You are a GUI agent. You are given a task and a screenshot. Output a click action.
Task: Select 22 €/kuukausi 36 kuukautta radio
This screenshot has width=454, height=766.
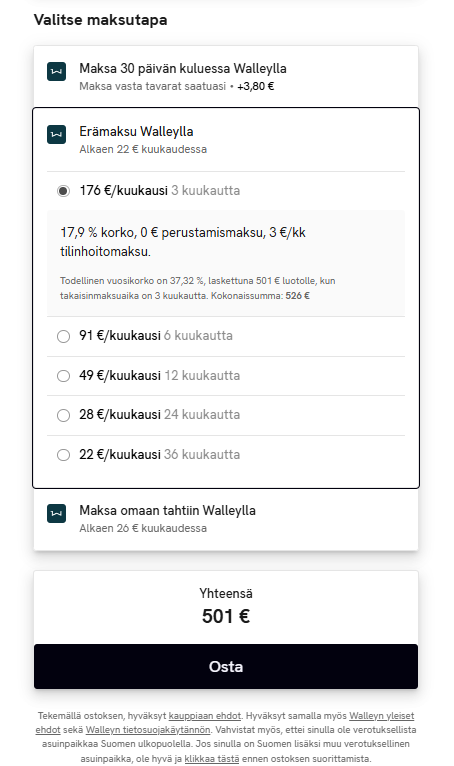tap(63, 455)
